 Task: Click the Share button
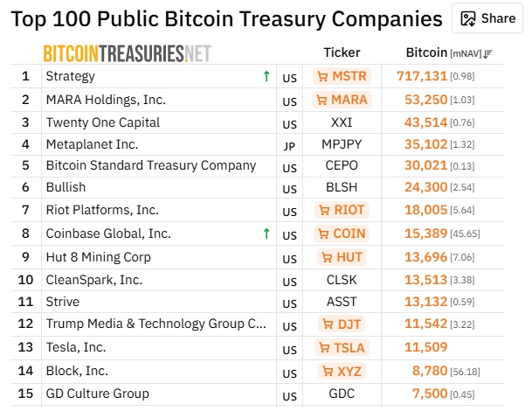coord(488,18)
